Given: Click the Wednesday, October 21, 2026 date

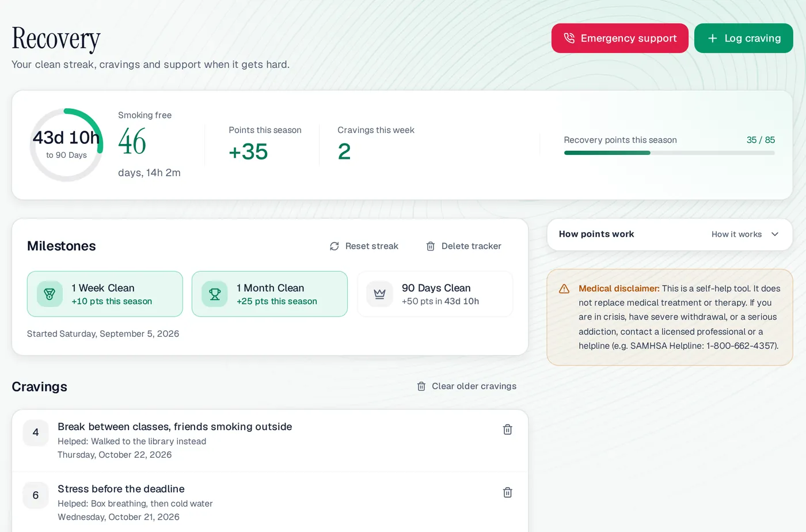Looking at the screenshot, I should 119,517.
